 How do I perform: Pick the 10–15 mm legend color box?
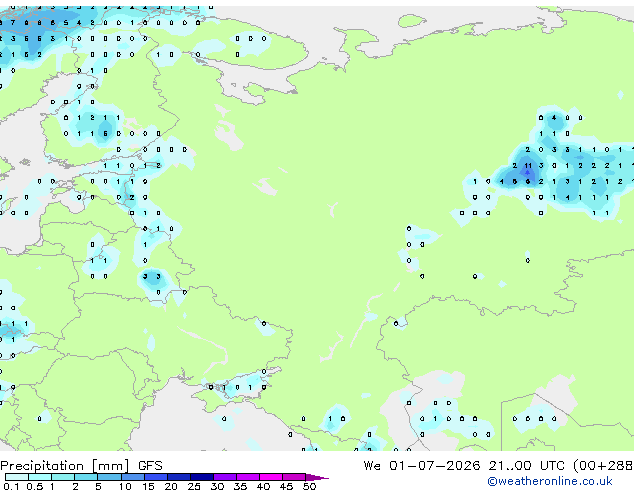click(132, 477)
